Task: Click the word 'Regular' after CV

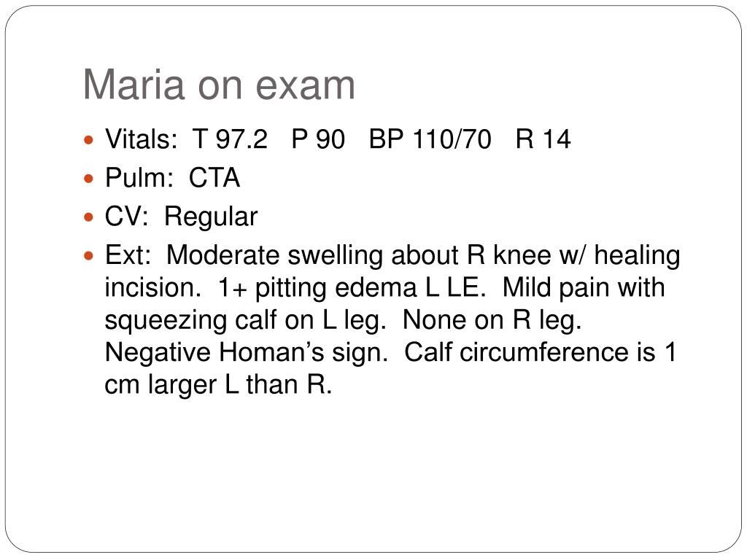Action: coord(211,217)
